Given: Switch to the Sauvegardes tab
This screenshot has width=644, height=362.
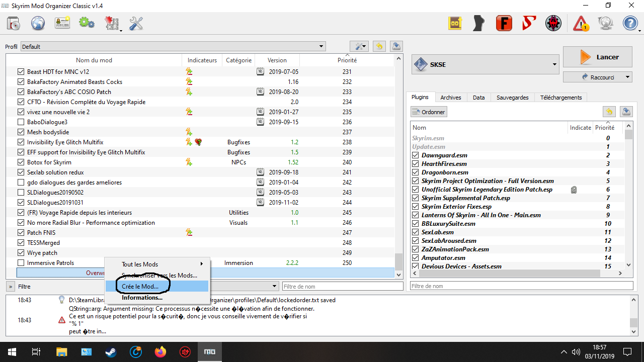Looking at the screenshot, I should pos(512,98).
